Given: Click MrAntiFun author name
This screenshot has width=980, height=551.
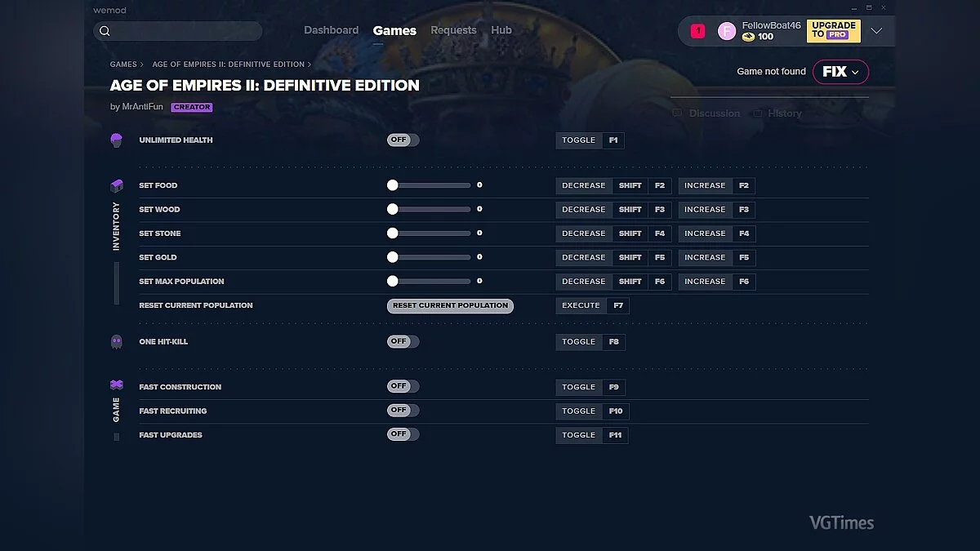Looking at the screenshot, I should [x=142, y=107].
